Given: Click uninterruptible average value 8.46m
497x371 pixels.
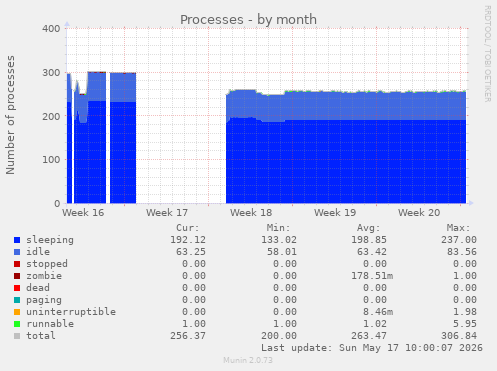Looking at the screenshot, I should click(x=378, y=312).
